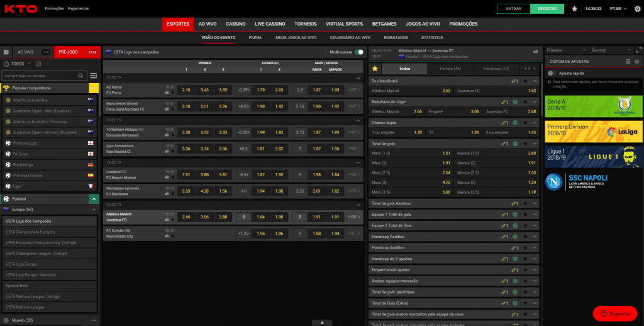Open the sidebar list menu icon
This screenshot has height=326, width=644.
pyautogui.click(x=94, y=76)
